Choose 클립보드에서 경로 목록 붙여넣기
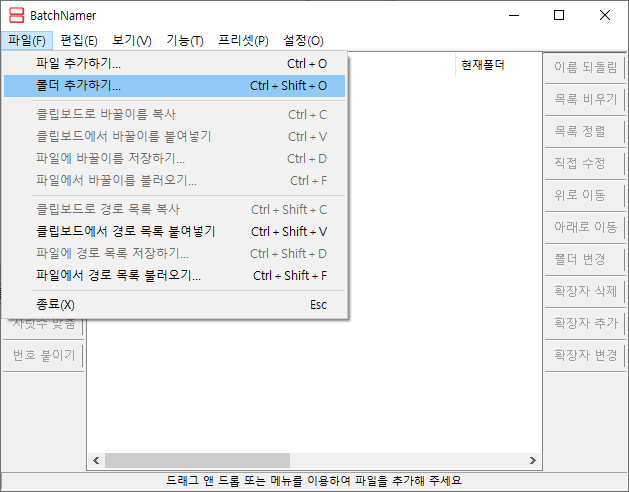The width and height of the screenshot is (629, 492). (174, 232)
